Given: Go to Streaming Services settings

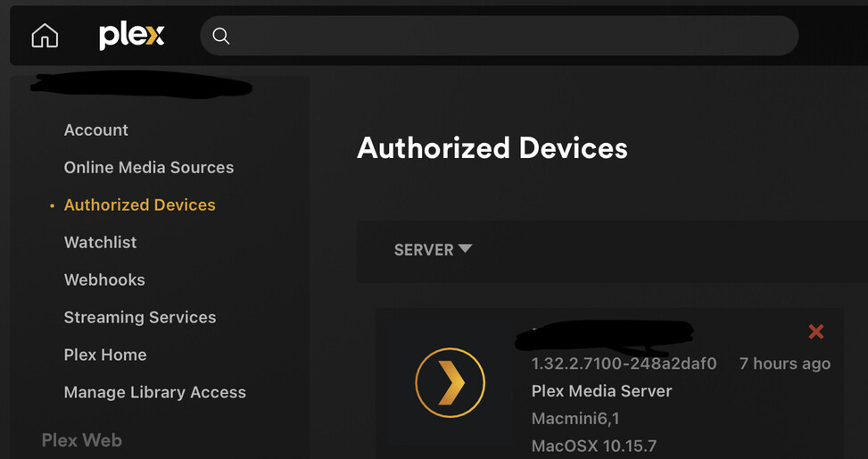Looking at the screenshot, I should [x=140, y=318].
